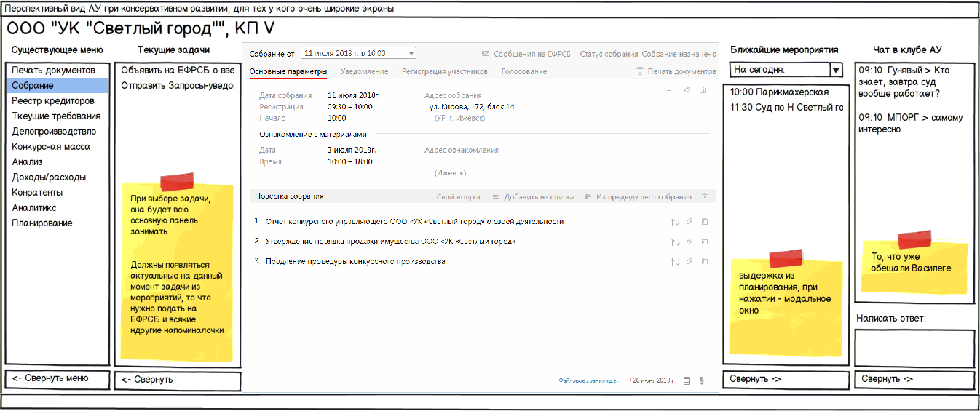Collapse the menu with Свернуть меню

[x=58, y=378]
